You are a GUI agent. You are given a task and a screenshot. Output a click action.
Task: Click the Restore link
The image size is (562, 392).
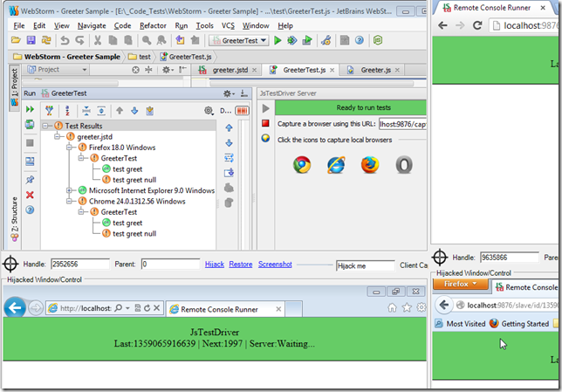coord(241,265)
